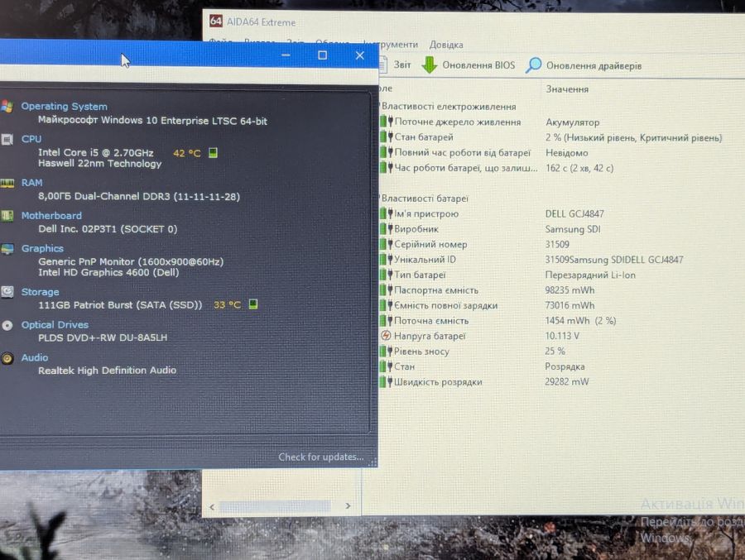This screenshot has height=560, width=745.
Task: Open the Optical Drives section link
Action: tap(55, 325)
